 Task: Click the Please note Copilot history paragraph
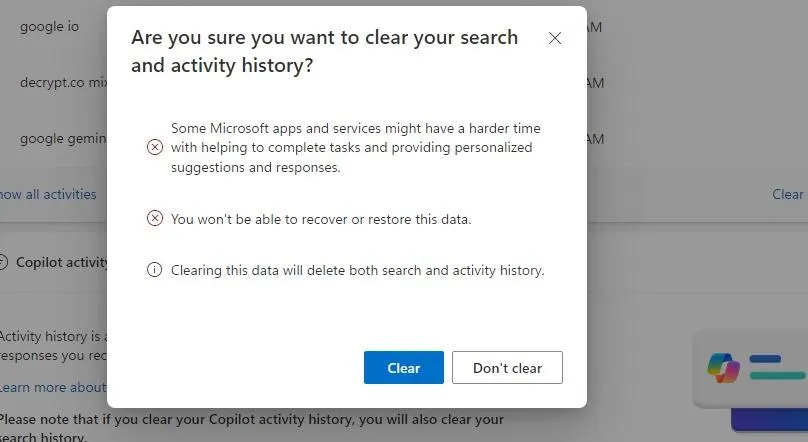coord(250,420)
